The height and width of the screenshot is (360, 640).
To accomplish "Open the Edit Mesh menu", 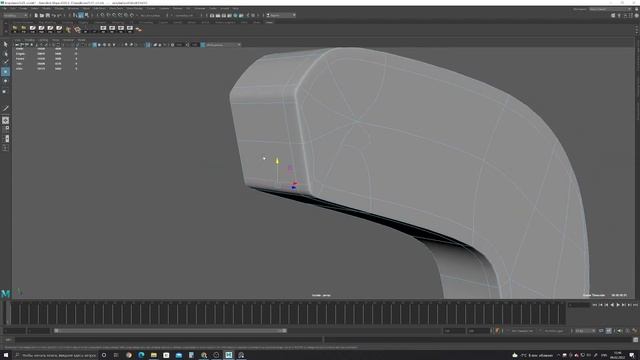I will tap(99, 9).
